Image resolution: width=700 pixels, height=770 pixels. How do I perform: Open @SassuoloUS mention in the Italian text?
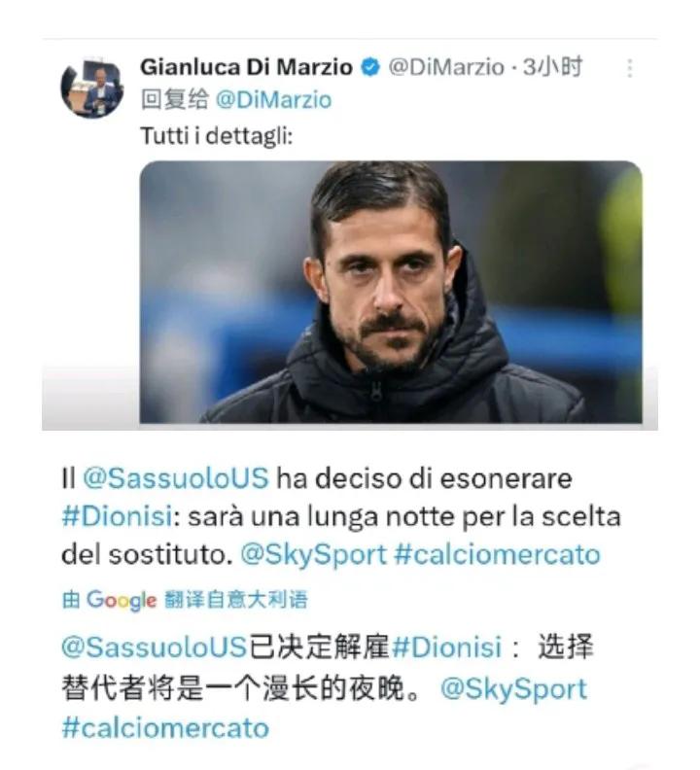[x=176, y=477]
